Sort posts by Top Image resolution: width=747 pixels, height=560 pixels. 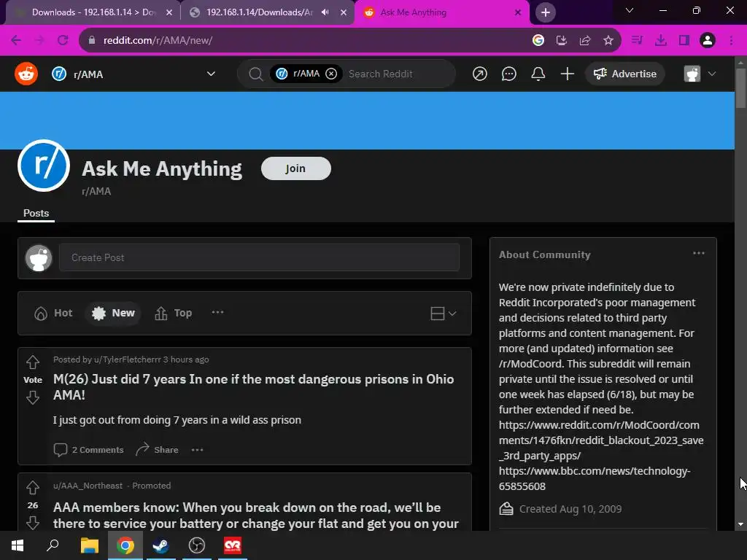174,314
